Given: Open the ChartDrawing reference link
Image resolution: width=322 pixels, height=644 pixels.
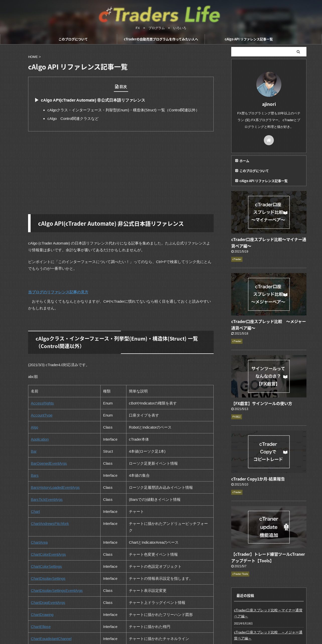Looking at the screenshot, I should tap(42, 615).
